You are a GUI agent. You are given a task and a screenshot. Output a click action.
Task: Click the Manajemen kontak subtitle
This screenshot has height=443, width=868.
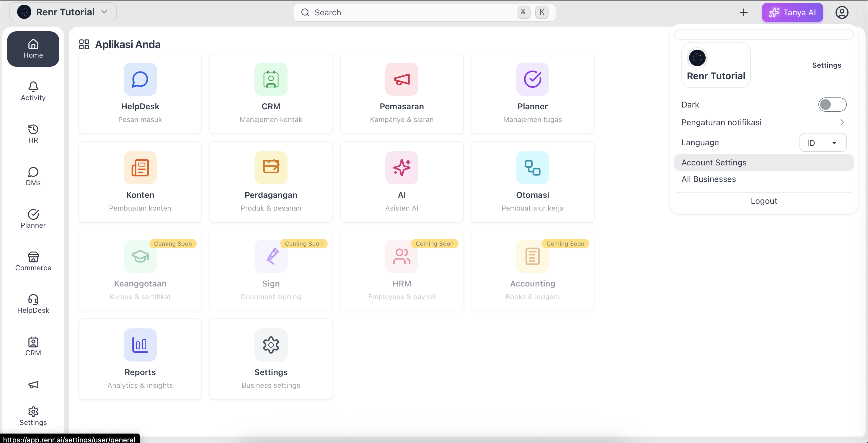pos(270,119)
